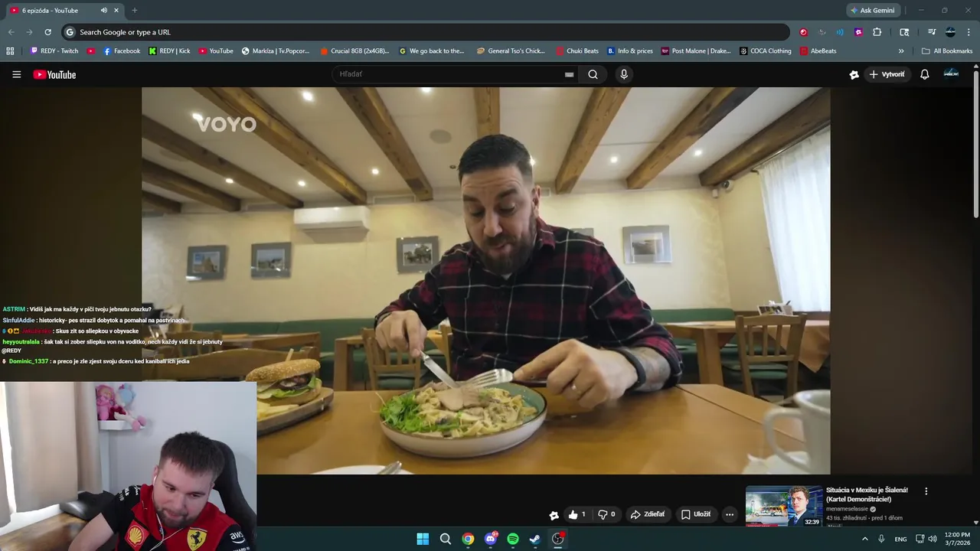Open the suggested Mexiko video thumbnail
Viewport: 980px width, 551px height.
click(x=783, y=506)
